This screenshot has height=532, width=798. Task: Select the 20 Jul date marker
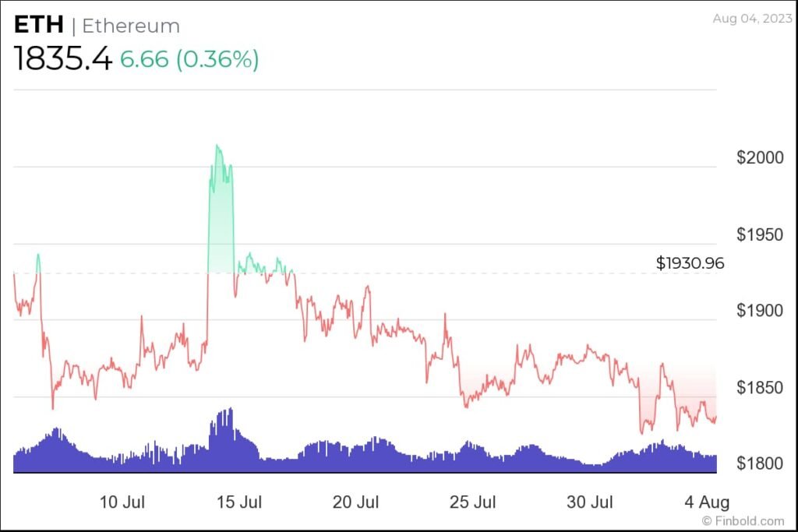[355, 502]
